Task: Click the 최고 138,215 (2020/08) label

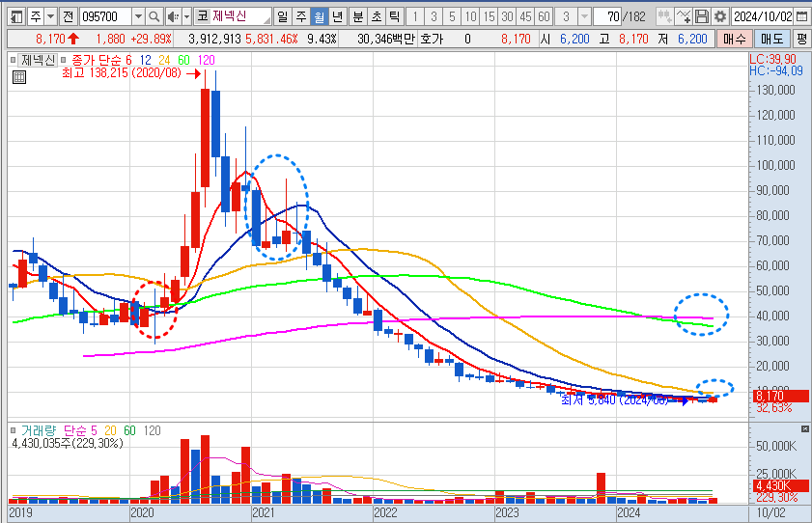Action: [122, 73]
